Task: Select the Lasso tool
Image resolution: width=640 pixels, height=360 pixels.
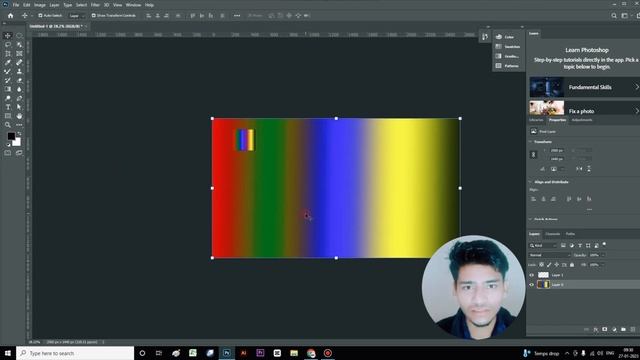Action: 8,45
